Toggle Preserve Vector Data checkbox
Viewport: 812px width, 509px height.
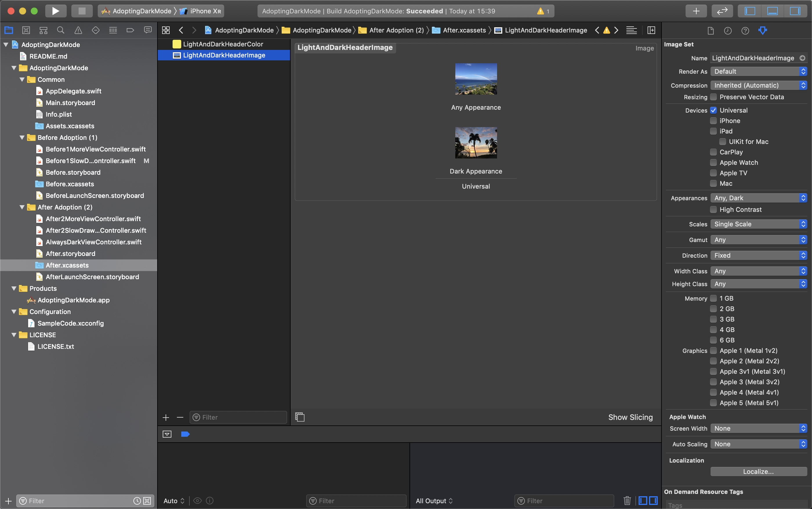click(713, 97)
